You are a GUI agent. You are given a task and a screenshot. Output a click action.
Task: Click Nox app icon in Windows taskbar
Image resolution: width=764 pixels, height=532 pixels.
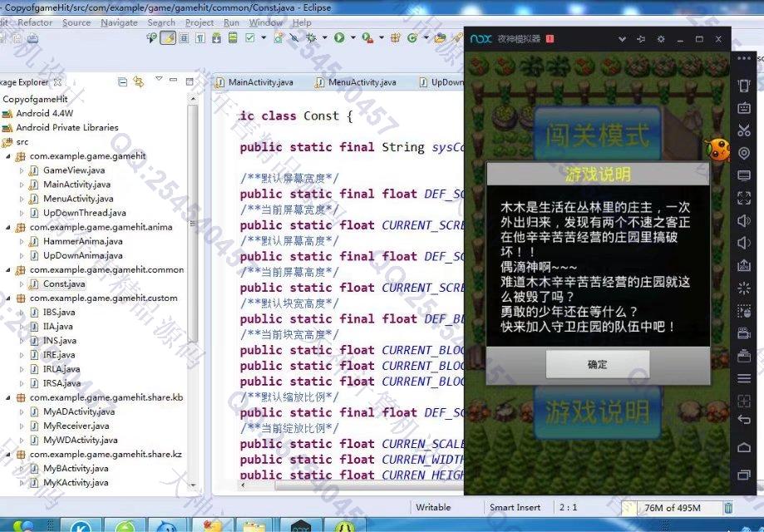(x=301, y=525)
